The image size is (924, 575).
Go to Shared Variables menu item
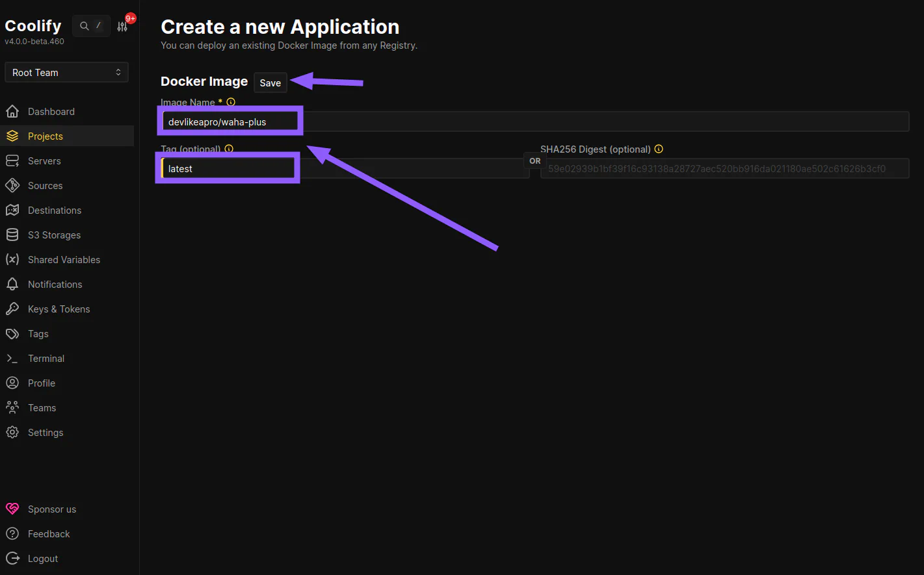click(x=64, y=260)
